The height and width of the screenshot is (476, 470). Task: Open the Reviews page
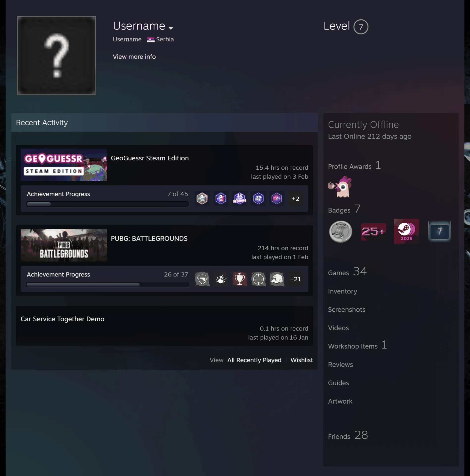click(340, 365)
